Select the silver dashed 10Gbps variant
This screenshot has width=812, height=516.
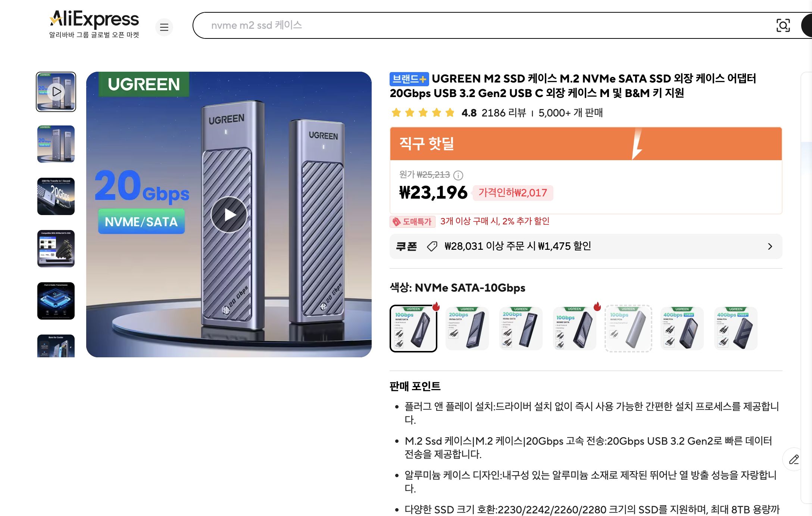(628, 329)
